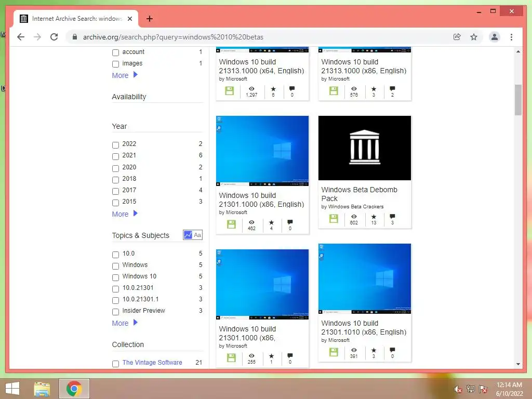Click the site lock icon
This screenshot has width=532, height=399.
75,37
